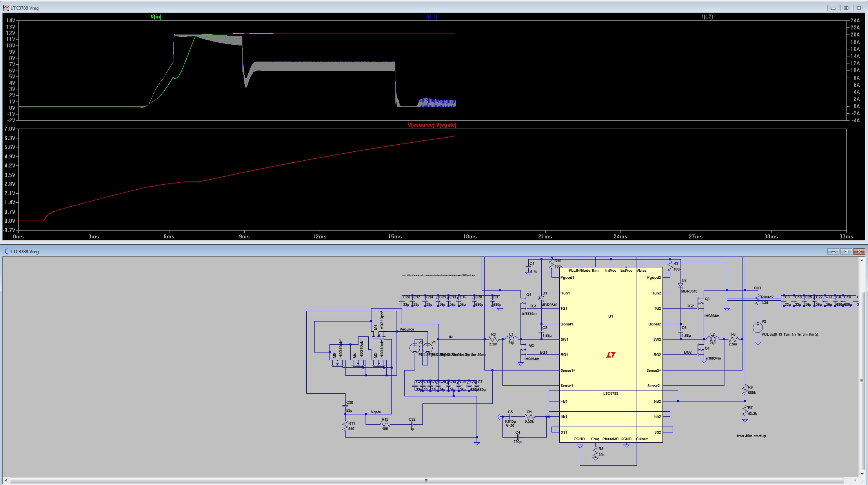Select resistor R12 150 symbol
This screenshot has height=485, width=868.
(x=385, y=424)
